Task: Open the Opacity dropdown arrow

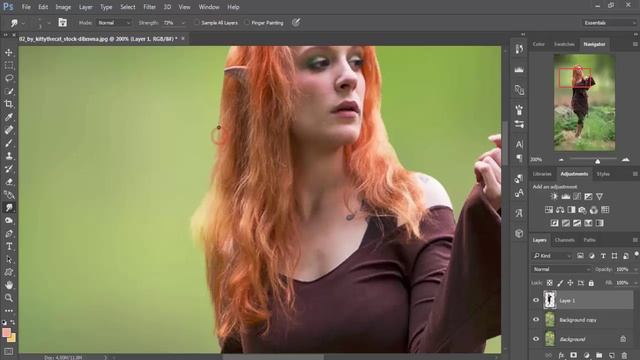Action: click(635, 269)
